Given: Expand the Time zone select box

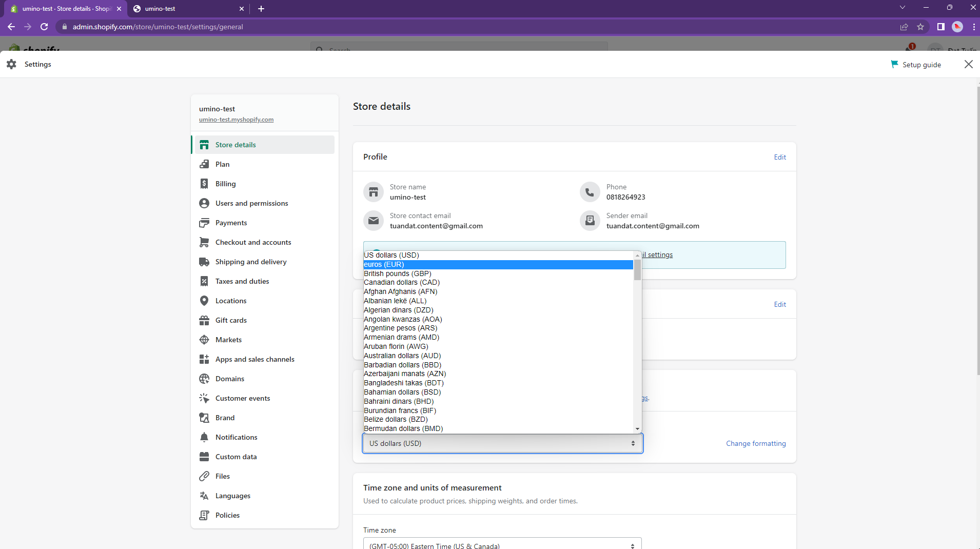Looking at the screenshot, I should coord(502,545).
